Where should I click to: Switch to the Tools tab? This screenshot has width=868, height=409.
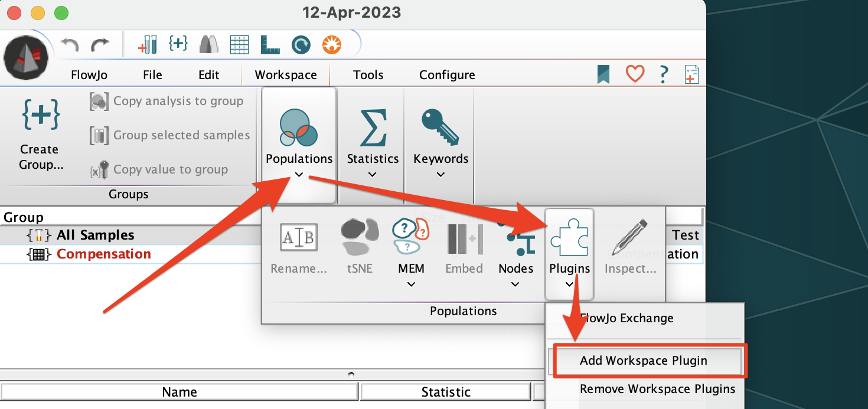click(x=368, y=75)
